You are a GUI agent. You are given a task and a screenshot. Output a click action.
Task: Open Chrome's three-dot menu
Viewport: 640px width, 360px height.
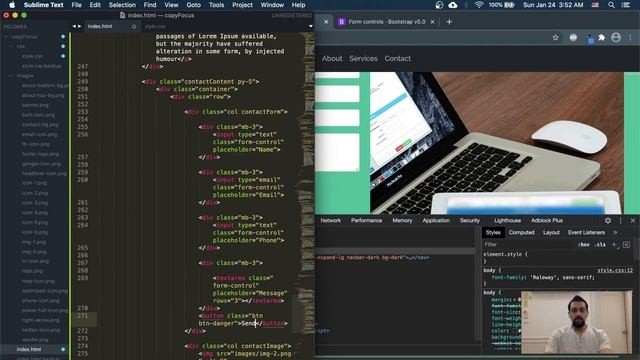coord(630,38)
